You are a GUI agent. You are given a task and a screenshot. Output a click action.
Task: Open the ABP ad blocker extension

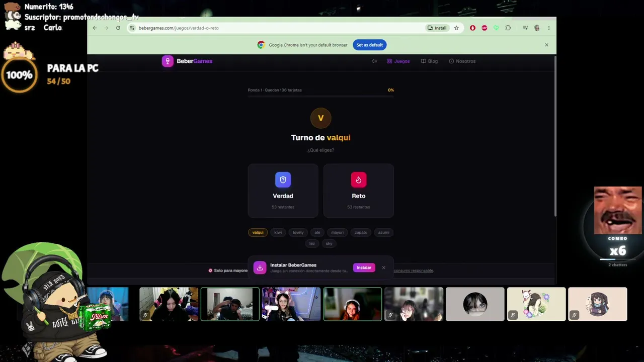tap(484, 28)
